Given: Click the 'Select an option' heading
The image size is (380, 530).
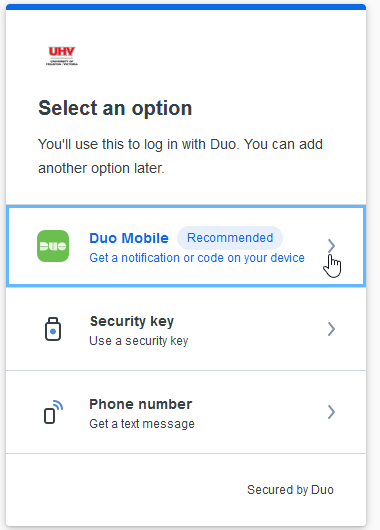Looking at the screenshot, I should pyautogui.click(x=115, y=108).
